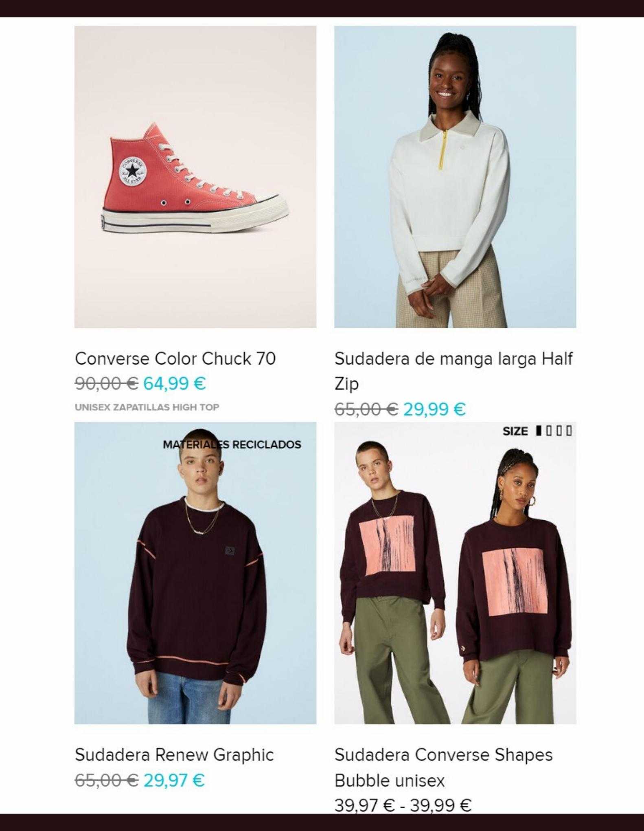Open the Renew Graphic sweatshirt photo
This screenshot has height=831, width=644.
[195, 573]
